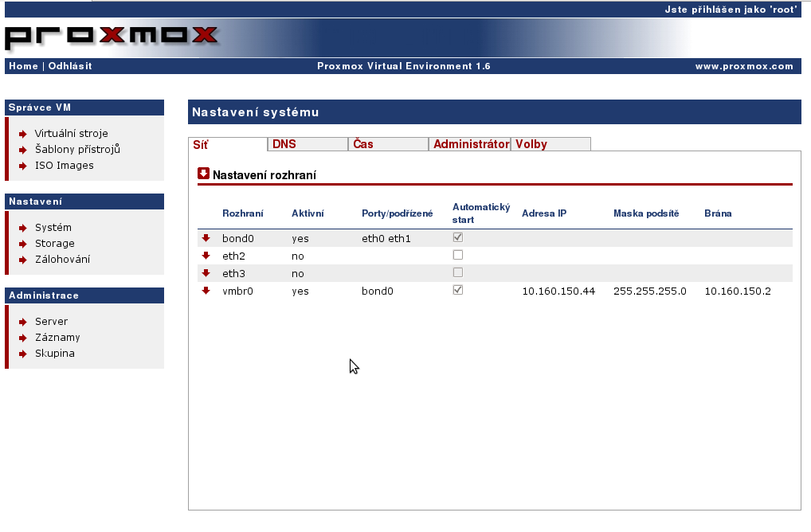Click the subnet mask 255.255.255.0
This screenshot has width=811, height=532.
649,291
